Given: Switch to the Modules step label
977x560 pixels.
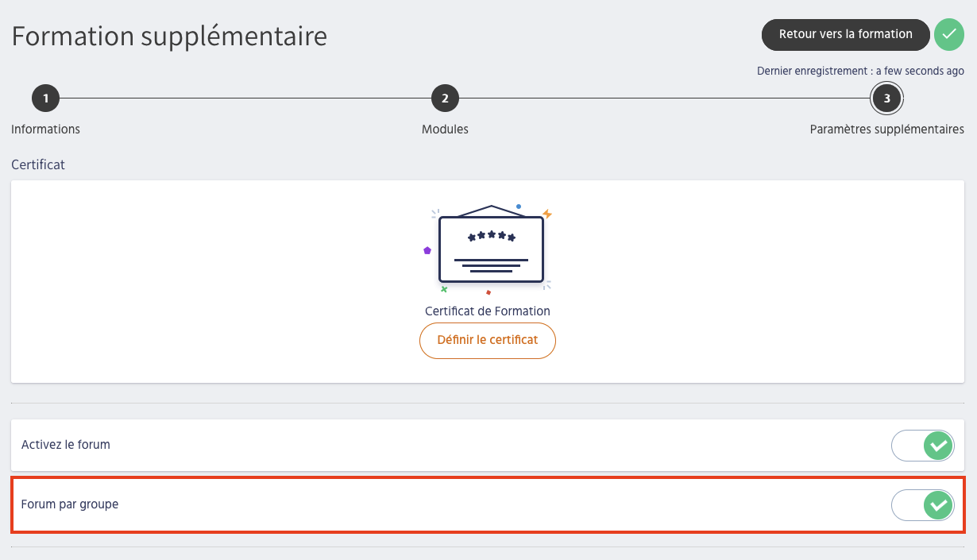Looking at the screenshot, I should point(445,129).
